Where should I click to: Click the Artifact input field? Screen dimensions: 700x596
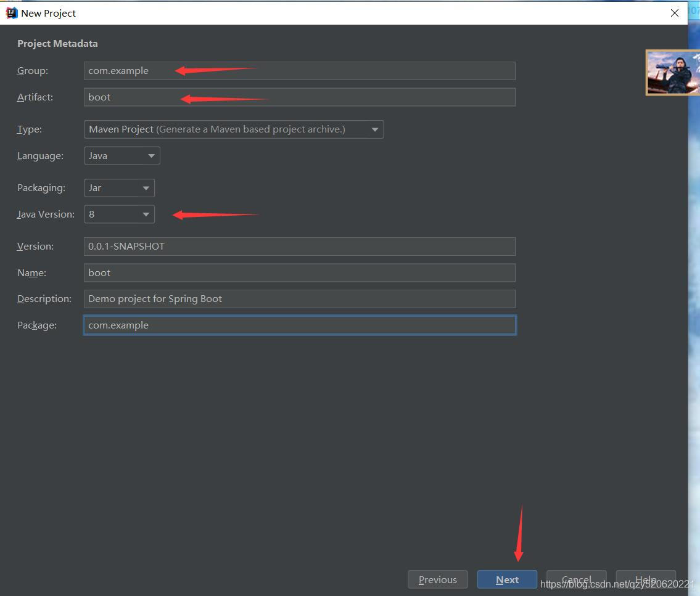[300, 97]
